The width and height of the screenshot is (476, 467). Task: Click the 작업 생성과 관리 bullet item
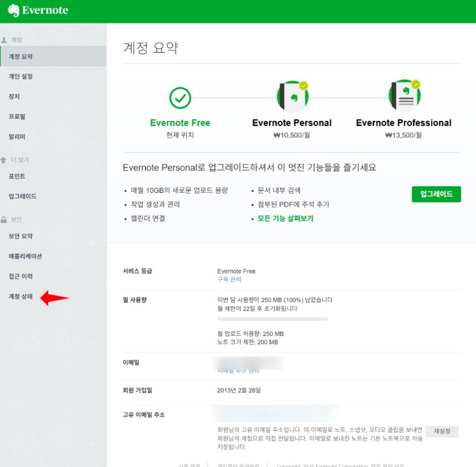click(155, 205)
